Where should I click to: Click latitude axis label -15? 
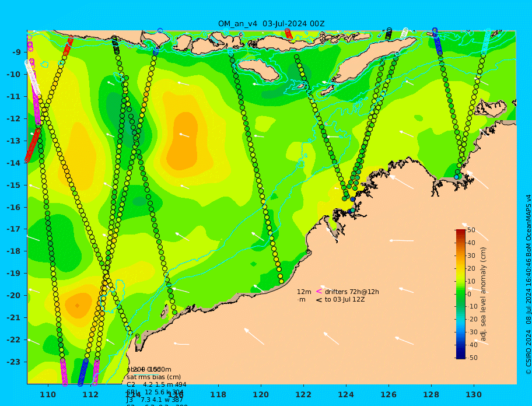click(x=13, y=185)
